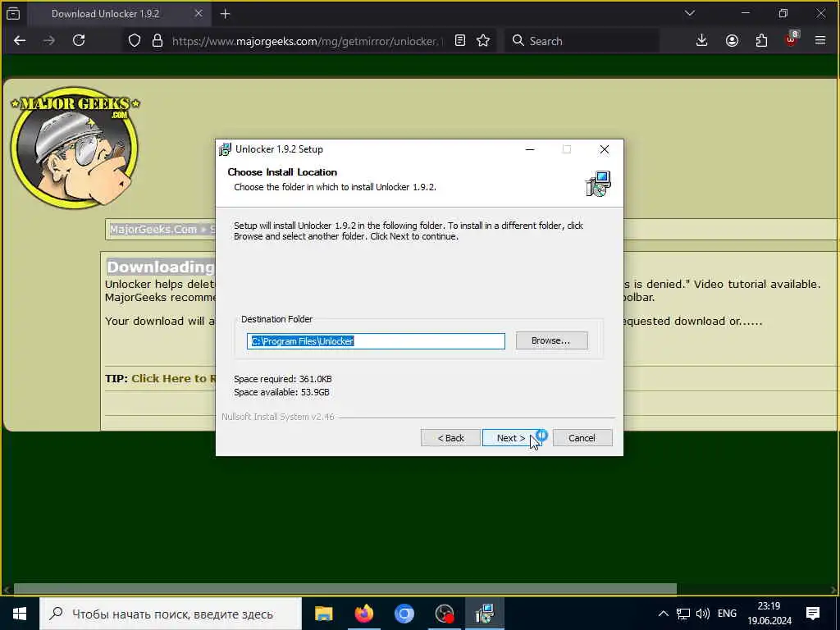The image size is (840, 630).
Task: Open the network tray icon
Action: point(683,614)
